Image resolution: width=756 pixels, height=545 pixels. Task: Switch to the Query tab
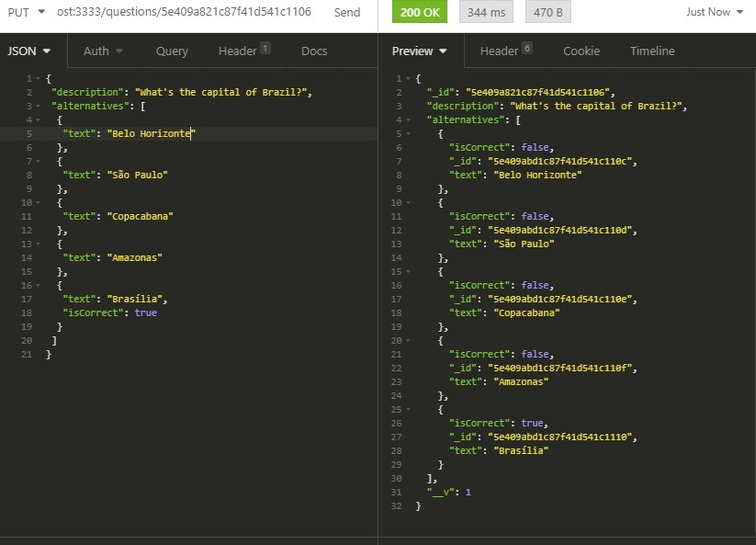[172, 51]
